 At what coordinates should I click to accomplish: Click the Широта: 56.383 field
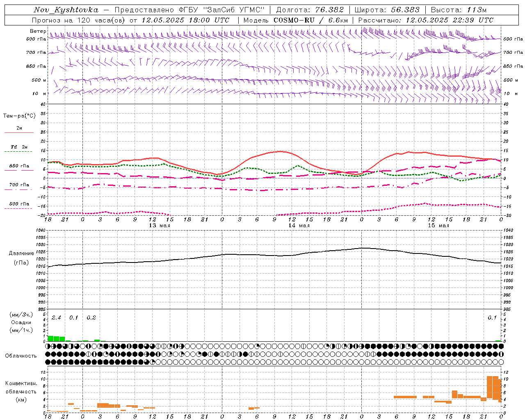[387, 10]
